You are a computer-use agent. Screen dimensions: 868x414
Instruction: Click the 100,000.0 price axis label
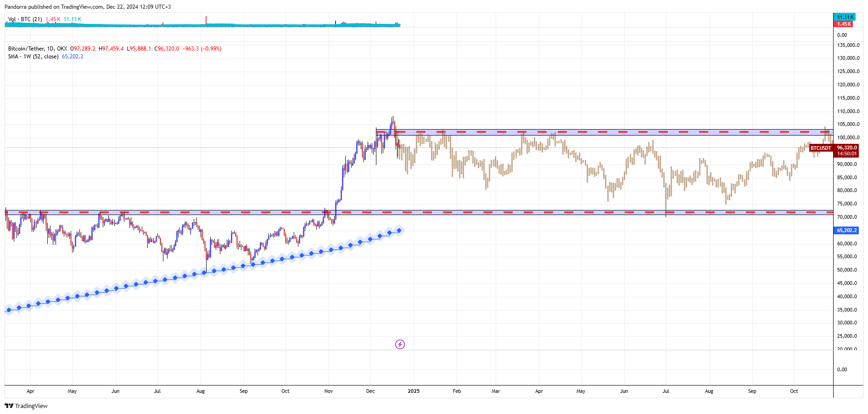[x=848, y=137]
